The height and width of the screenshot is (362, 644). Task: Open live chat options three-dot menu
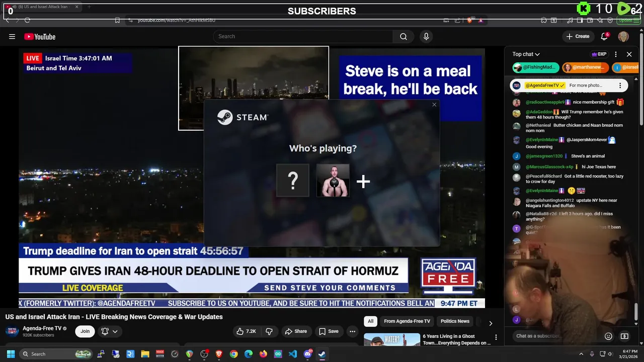click(x=616, y=54)
